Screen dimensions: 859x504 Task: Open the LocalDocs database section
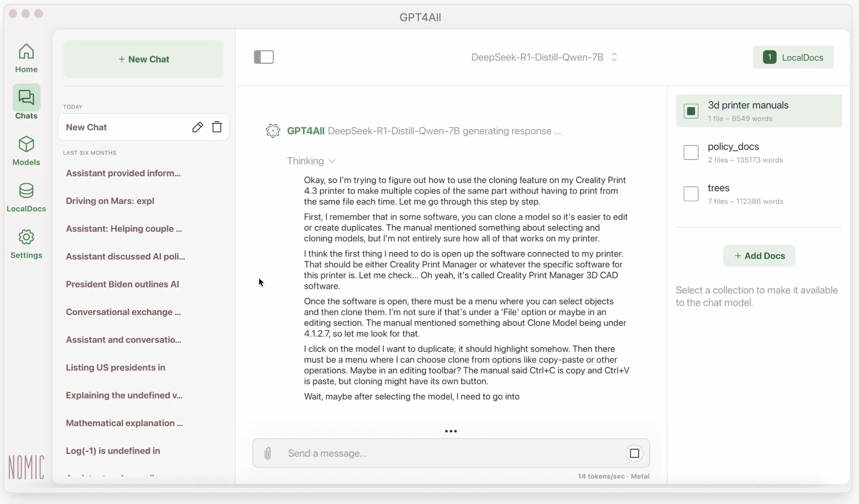pos(26,197)
